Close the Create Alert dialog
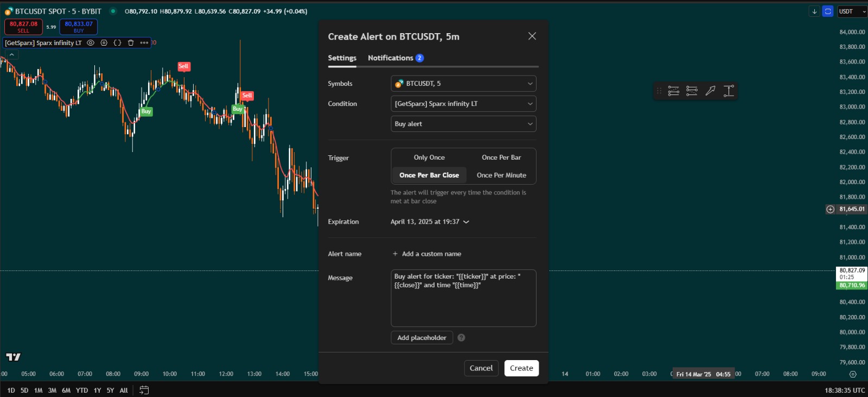868x397 pixels. tap(532, 36)
